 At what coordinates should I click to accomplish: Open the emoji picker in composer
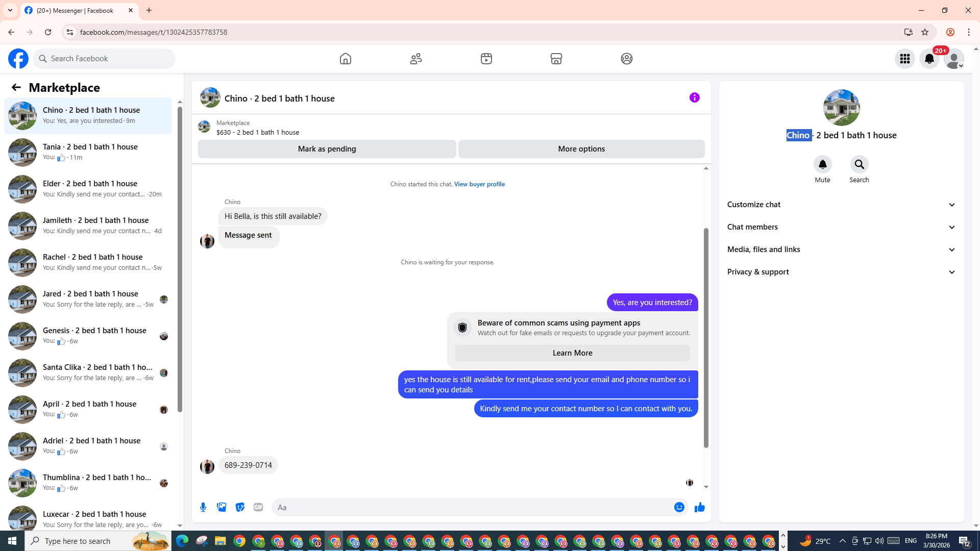679,507
